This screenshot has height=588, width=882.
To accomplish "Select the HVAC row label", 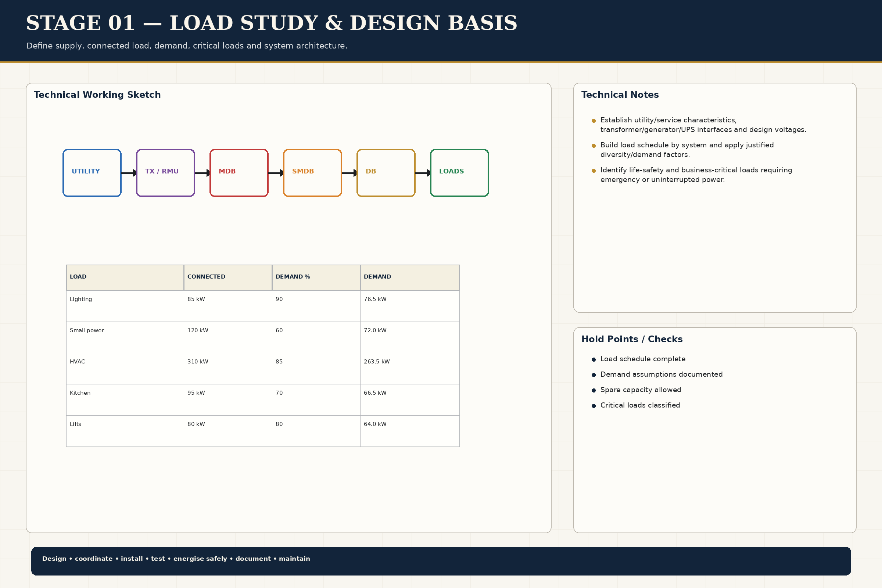I will (77, 362).
